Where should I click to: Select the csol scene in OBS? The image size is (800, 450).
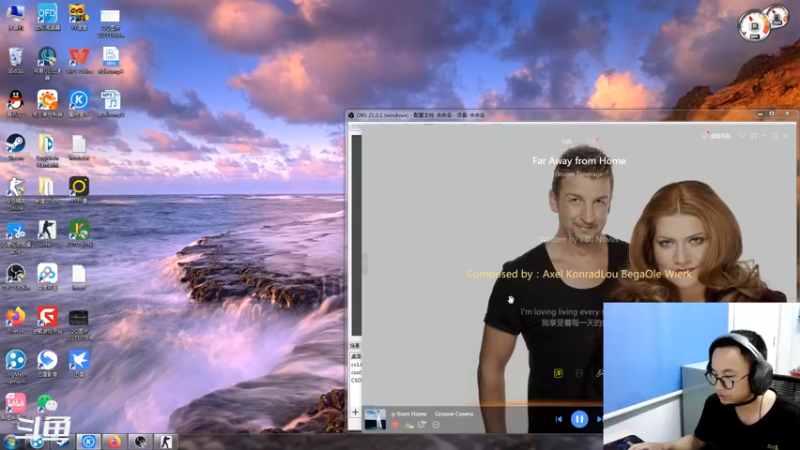[356, 372]
